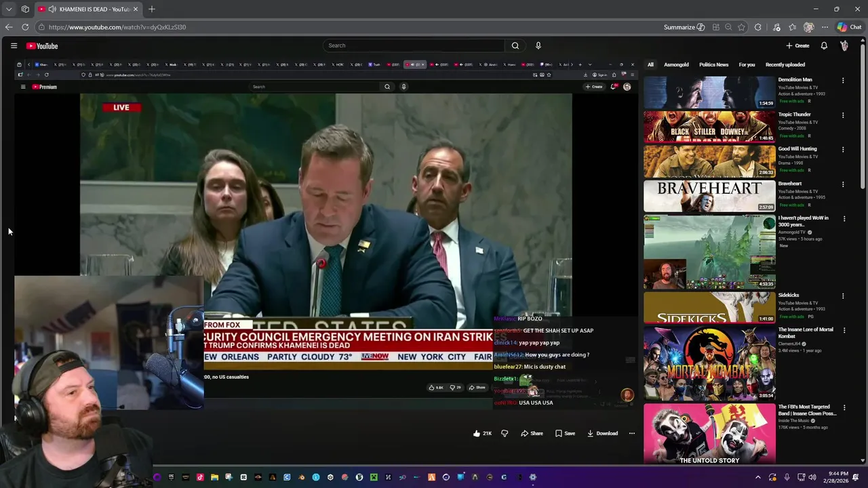868x488 pixels.
Task: Close the KHAMENEI IS DEAD tab
Action: [136, 9]
